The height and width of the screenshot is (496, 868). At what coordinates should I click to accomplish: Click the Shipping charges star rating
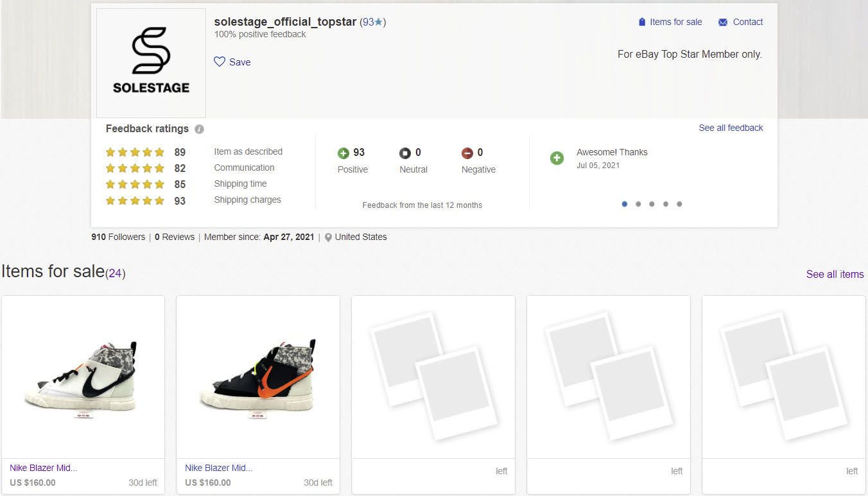[135, 201]
